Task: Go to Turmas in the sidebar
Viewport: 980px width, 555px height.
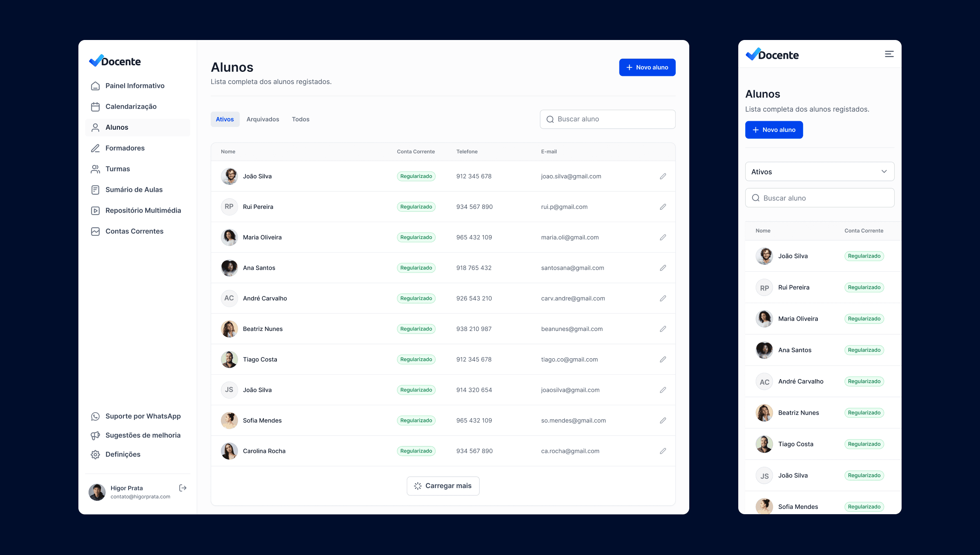Action: 118,169
